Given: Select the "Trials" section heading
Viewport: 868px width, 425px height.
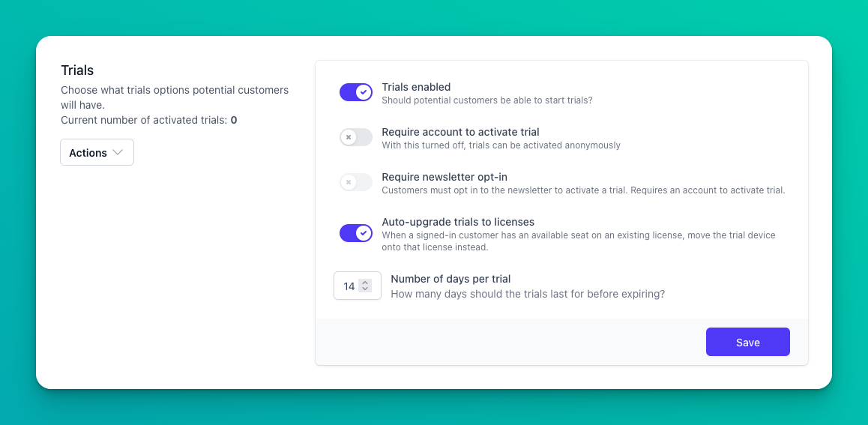Looking at the screenshot, I should pos(77,70).
